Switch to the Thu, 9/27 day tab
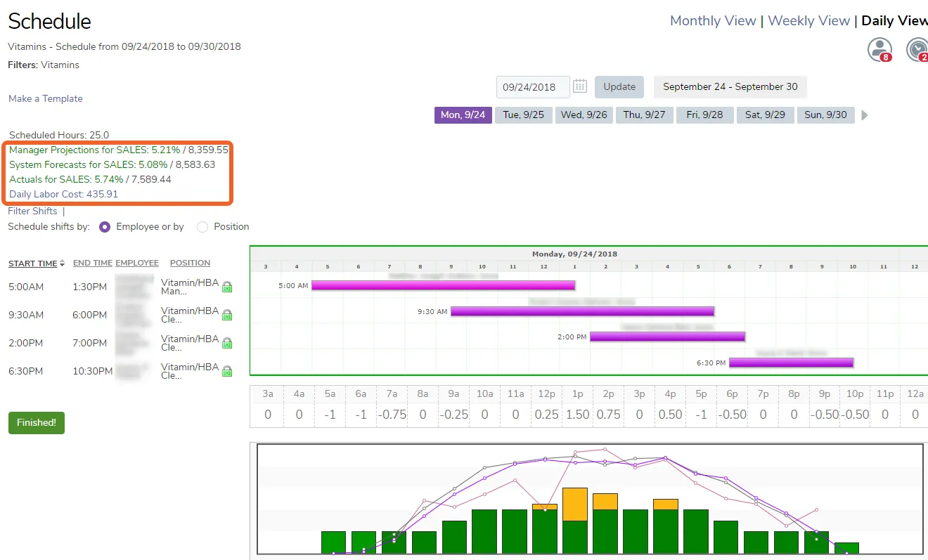Screen dimensions: 928x560 coord(644,115)
